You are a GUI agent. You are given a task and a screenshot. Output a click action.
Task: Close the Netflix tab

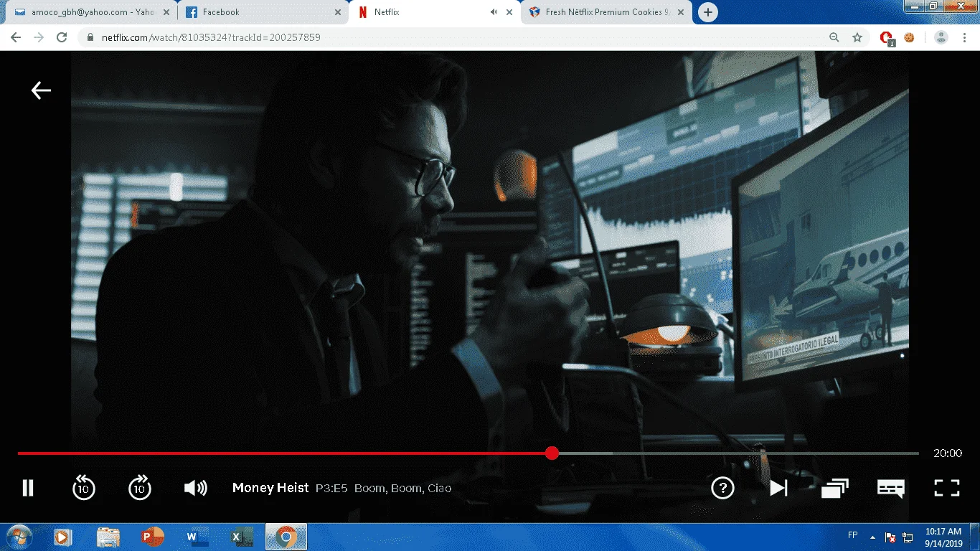click(510, 12)
